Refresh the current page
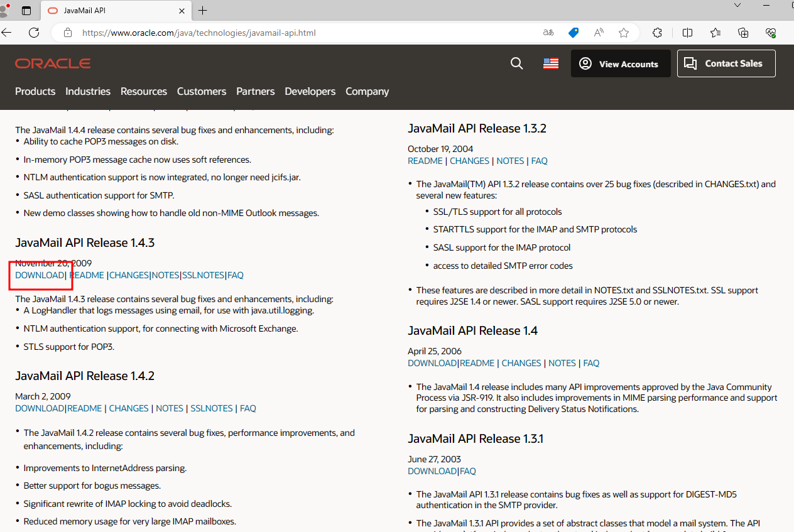 pos(34,33)
